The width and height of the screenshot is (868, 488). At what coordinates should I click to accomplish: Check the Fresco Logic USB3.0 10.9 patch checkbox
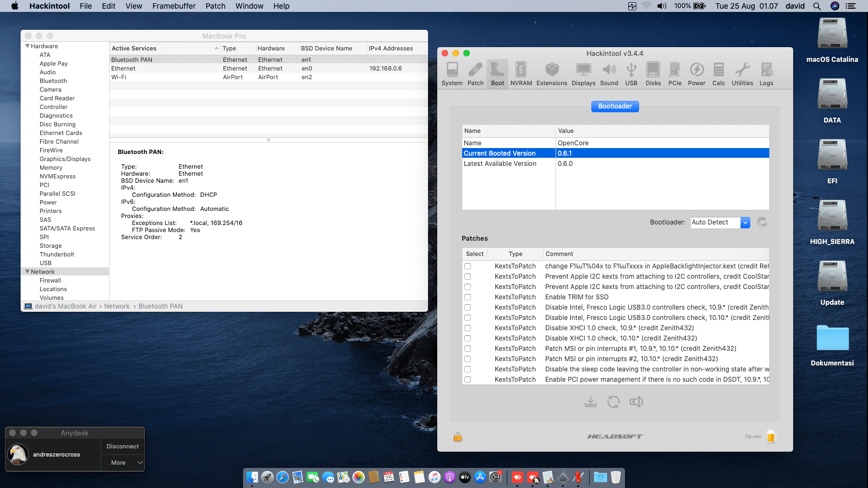(x=468, y=307)
